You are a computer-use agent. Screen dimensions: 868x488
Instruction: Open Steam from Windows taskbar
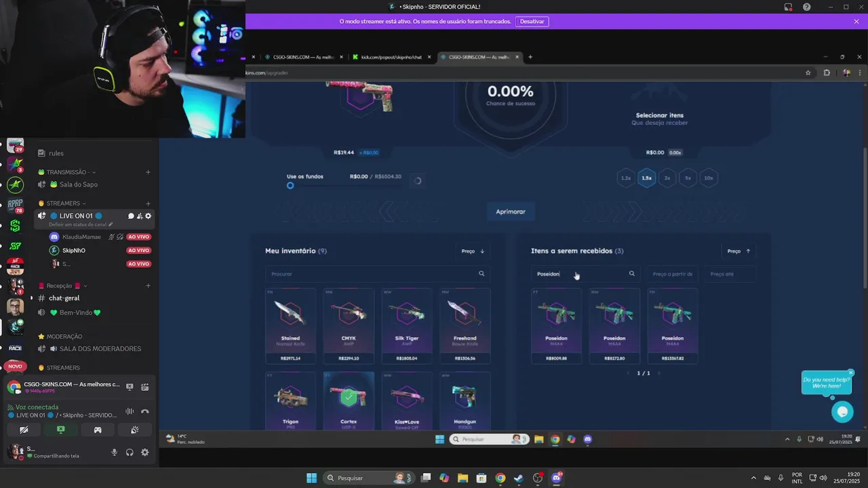pyautogui.click(x=519, y=478)
